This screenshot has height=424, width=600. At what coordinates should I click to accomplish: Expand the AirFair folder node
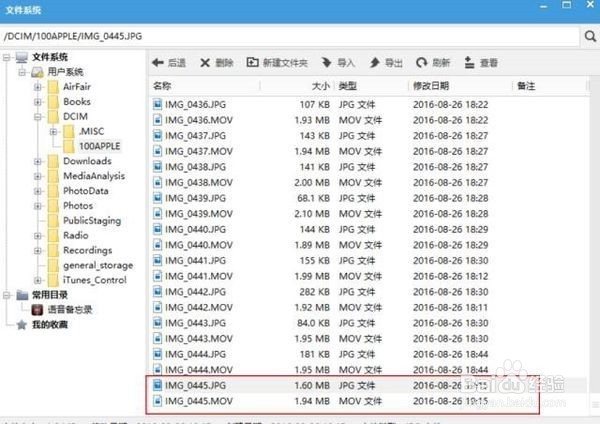38,87
